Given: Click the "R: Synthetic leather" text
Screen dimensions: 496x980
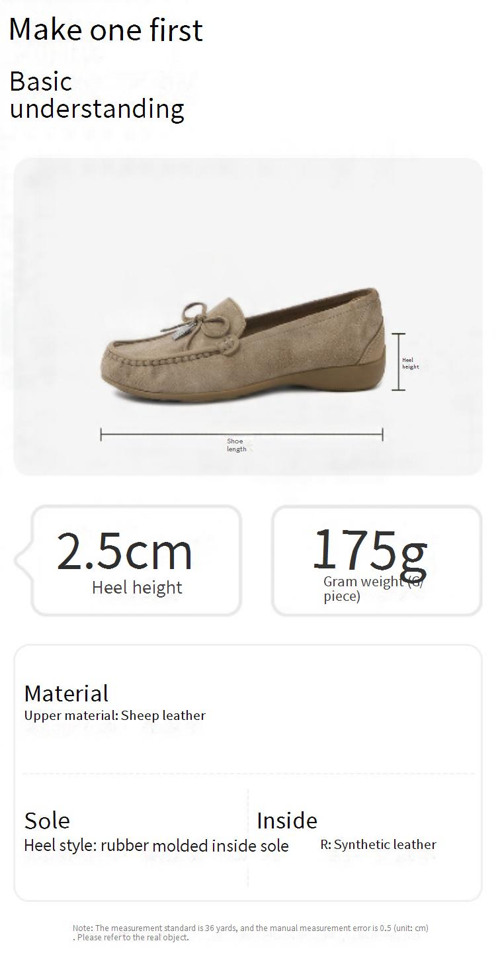Looking at the screenshot, I should (378, 844).
